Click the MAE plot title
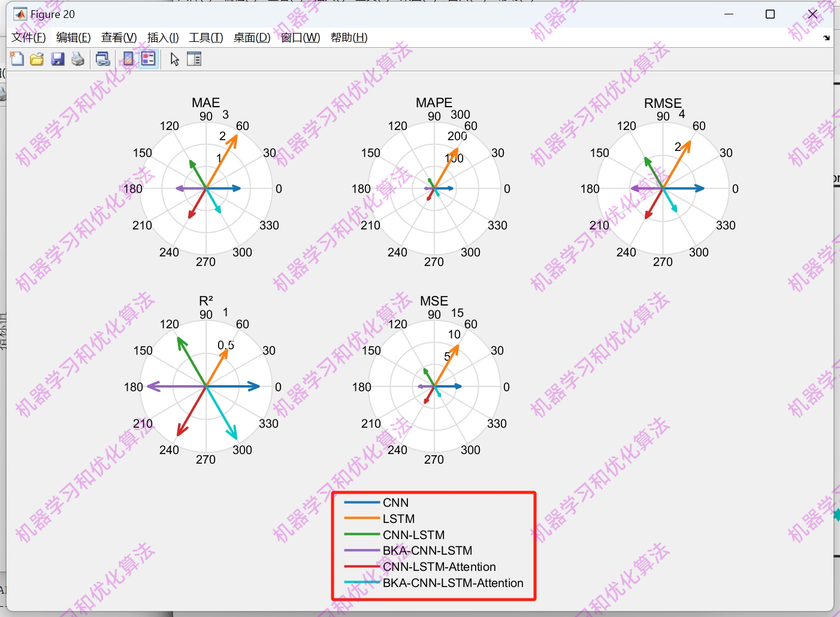This screenshot has width=840, height=617. coord(206,103)
